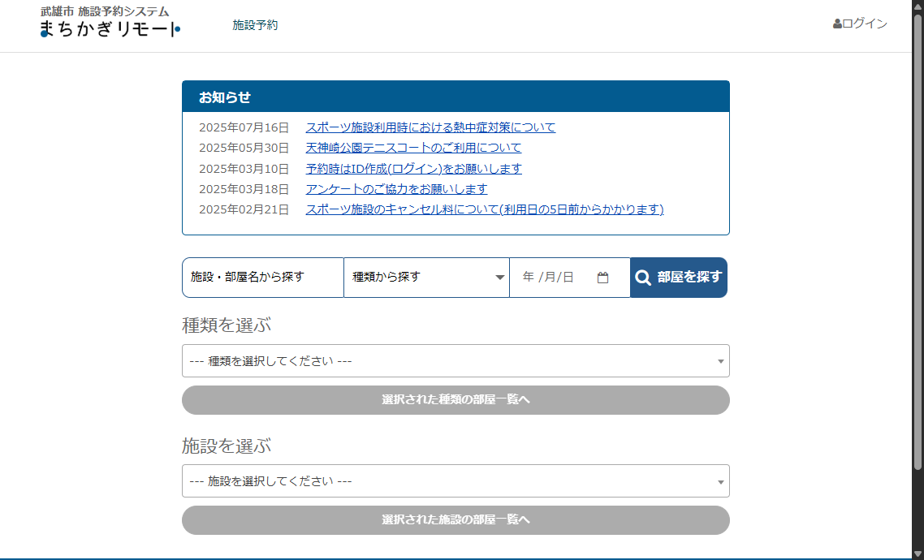Click the 年/月/日 date input
The height and width of the screenshot is (560, 924).
570,278
